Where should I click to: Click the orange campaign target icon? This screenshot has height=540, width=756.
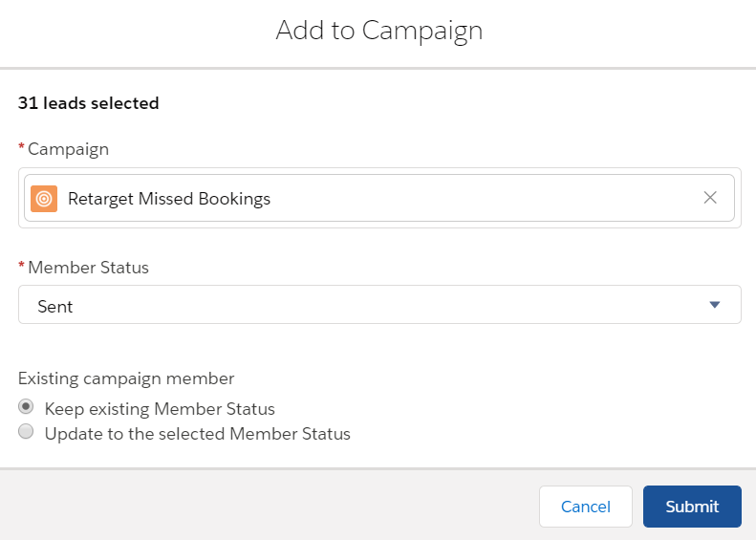click(x=44, y=199)
